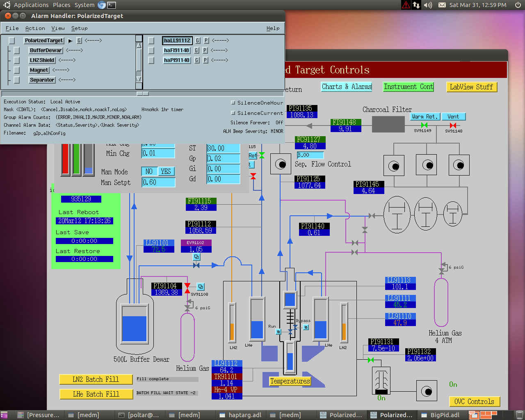Viewport: 525px width, 420px height.
Task: Click the pump symbol beside Sep. Flow Control
Action: (281, 164)
